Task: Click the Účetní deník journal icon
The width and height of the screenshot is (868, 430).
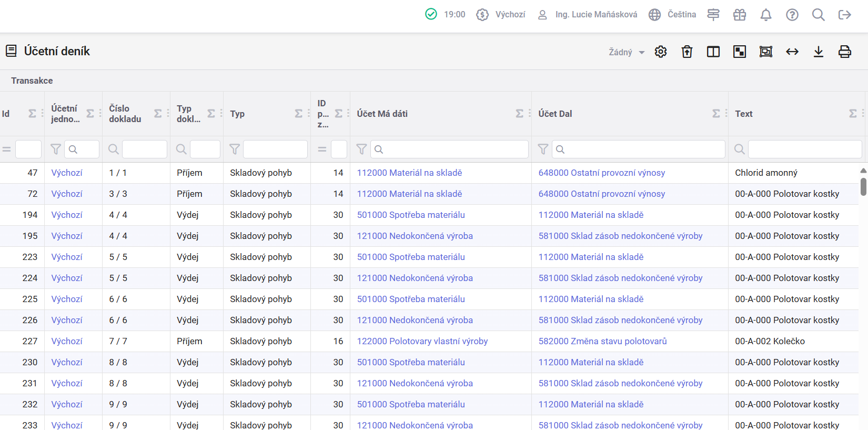Action: [11, 51]
